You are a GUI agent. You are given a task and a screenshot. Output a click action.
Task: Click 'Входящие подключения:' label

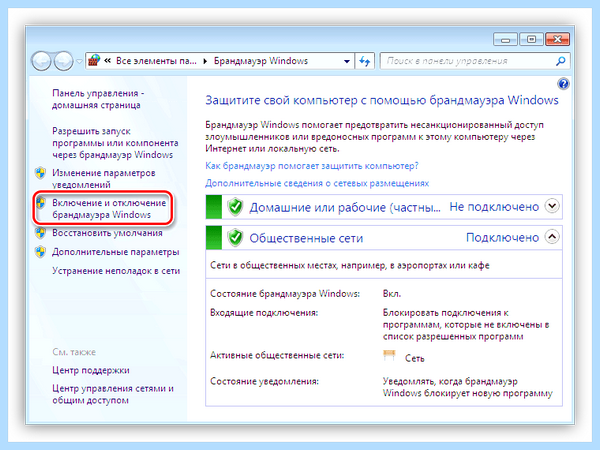point(264,313)
